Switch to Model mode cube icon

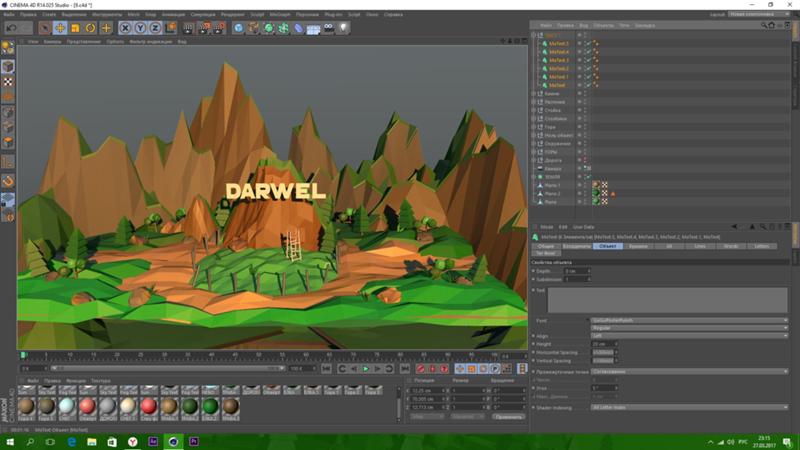[8, 66]
